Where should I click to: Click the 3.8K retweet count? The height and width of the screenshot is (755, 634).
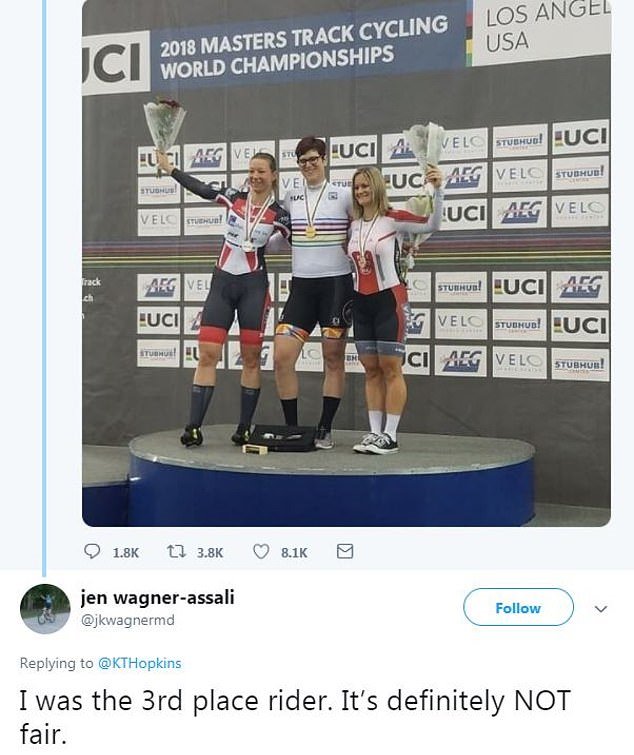[x=210, y=552]
